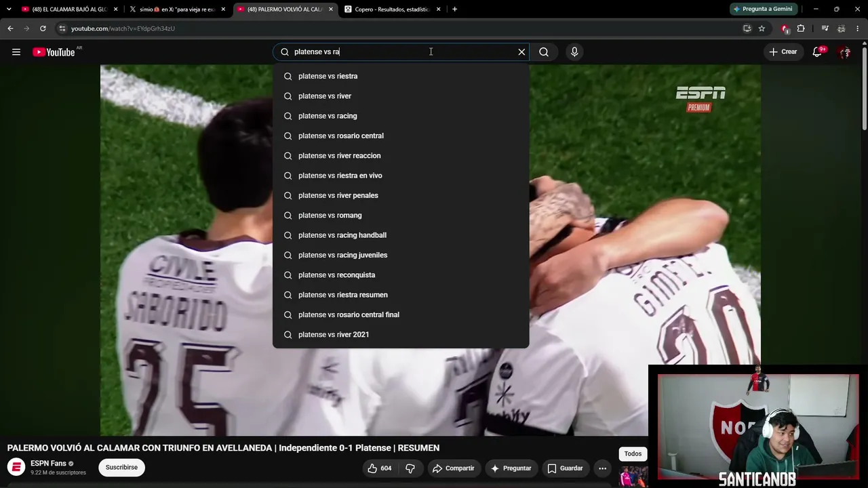
Task: Open the YouTube notifications bell
Action: tap(817, 52)
